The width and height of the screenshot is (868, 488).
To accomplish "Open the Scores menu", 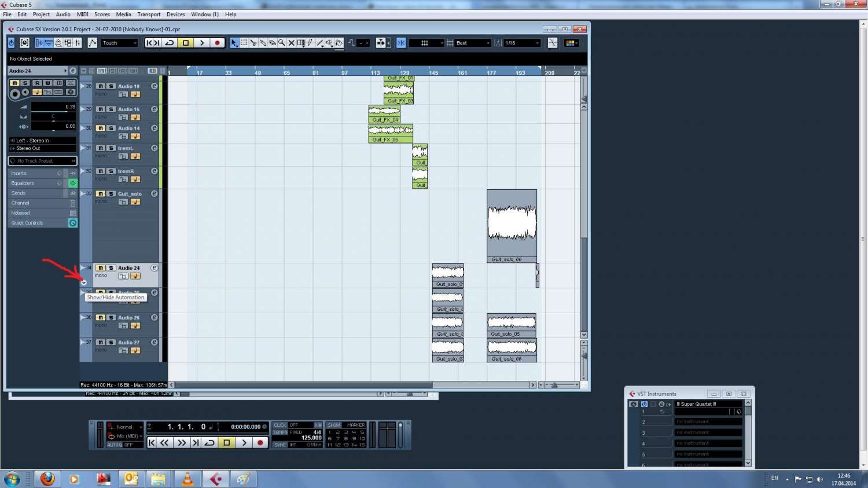I will point(102,14).
